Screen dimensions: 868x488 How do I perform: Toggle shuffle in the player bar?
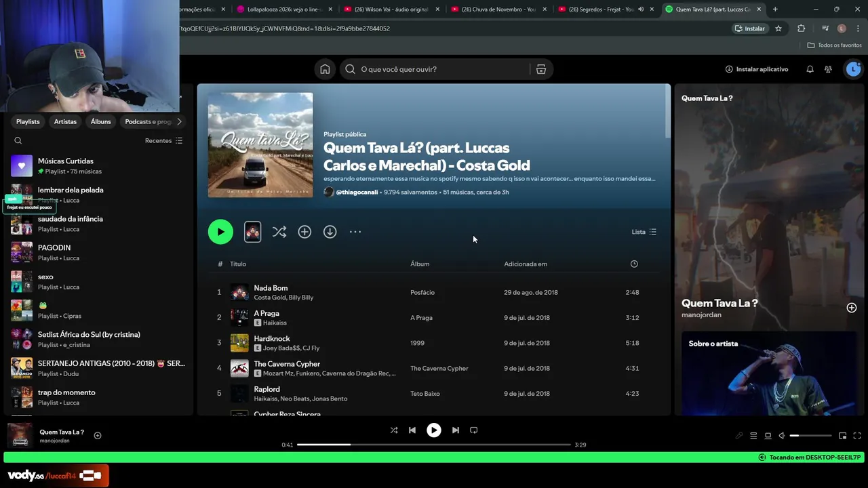pos(394,430)
